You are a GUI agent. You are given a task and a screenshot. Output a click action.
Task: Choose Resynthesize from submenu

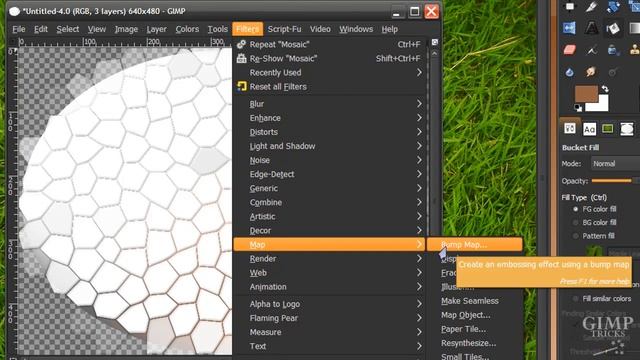pyautogui.click(x=469, y=343)
